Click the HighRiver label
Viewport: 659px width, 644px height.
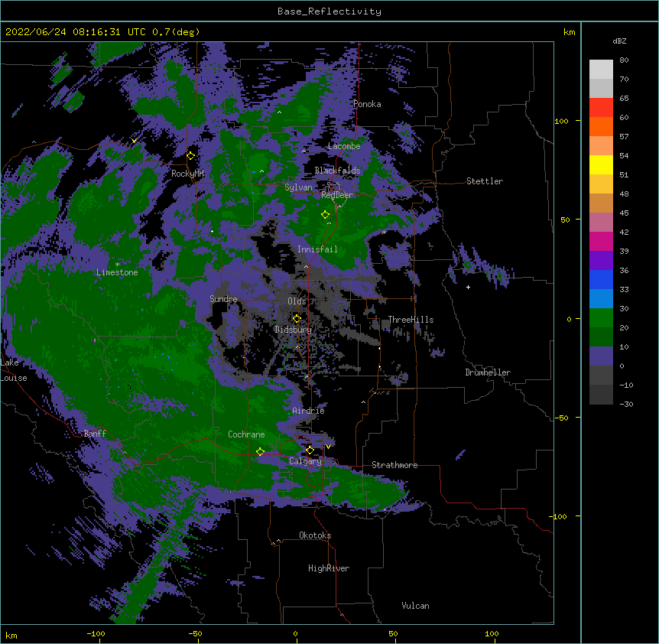tap(329, 568)
